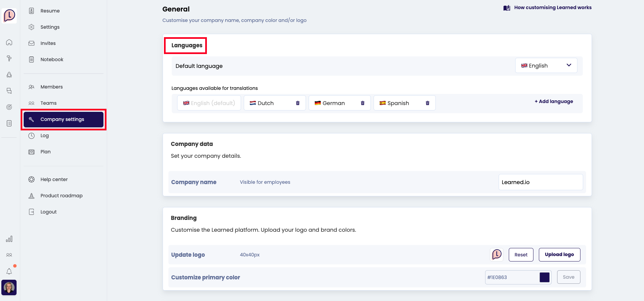Delete the Dutch translation language
This screenshot has height=301, width=644.
pyautogui.click(x=297, y=103)
